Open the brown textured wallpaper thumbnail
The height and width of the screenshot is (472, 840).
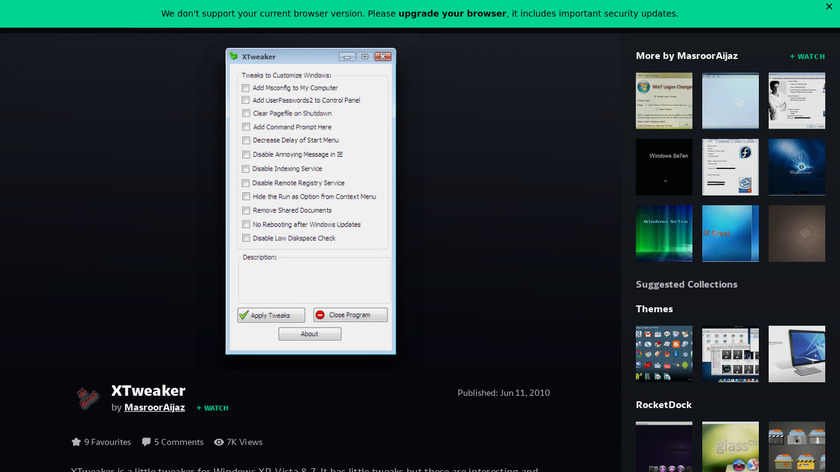point(797,234)
